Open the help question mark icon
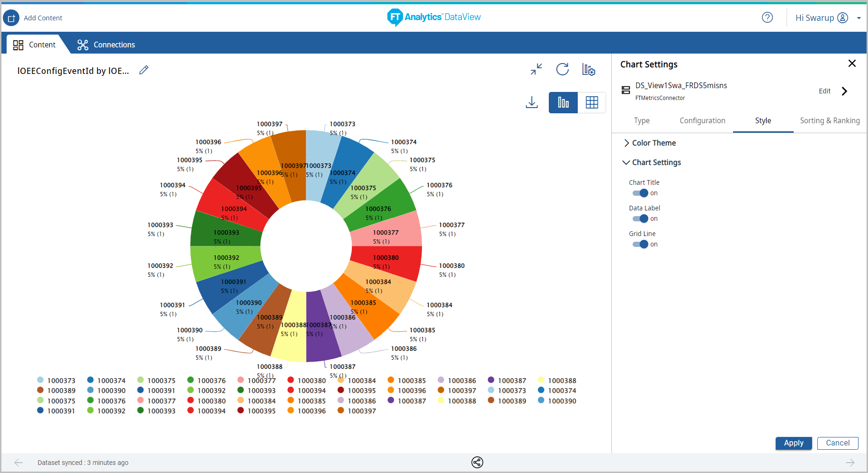868x473 pixels. 767,18
